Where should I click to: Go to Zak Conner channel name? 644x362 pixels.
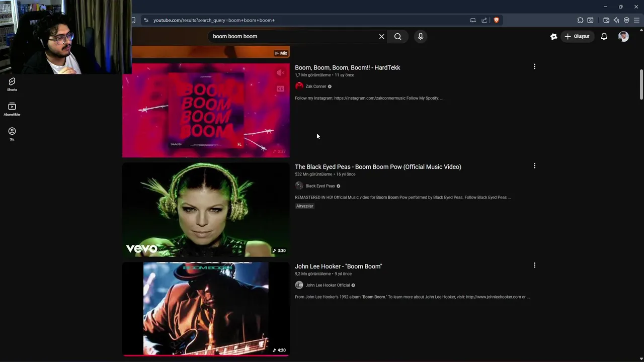(316, 86)
